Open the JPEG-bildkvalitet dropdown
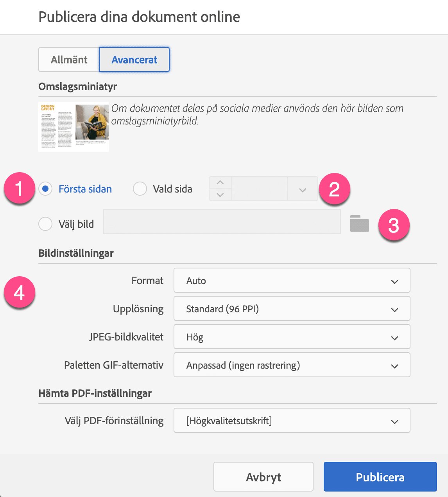This screenshot has height=497, width=448. pos(292,337)
